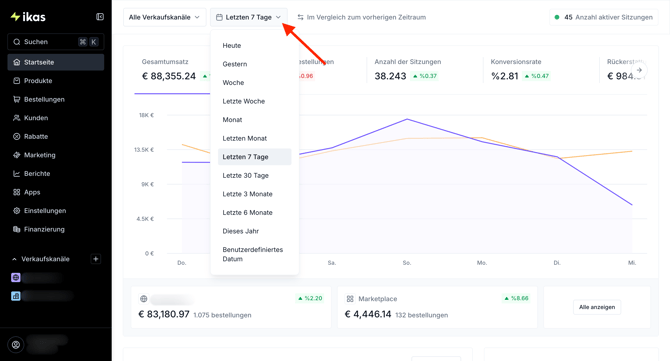This screenshot has height=361, width=670.
Task: Open Alle Verkaufskanäle dropdown
Action: pos(165,18)
